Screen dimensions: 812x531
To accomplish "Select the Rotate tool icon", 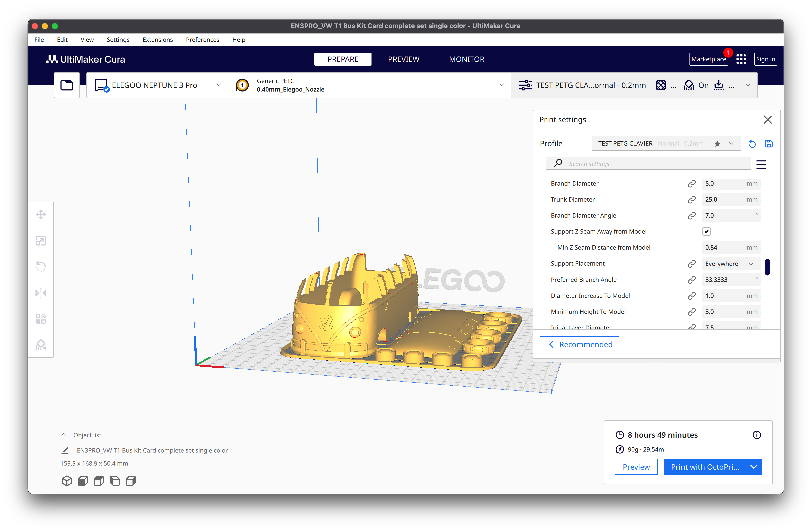I will point(41,266).
